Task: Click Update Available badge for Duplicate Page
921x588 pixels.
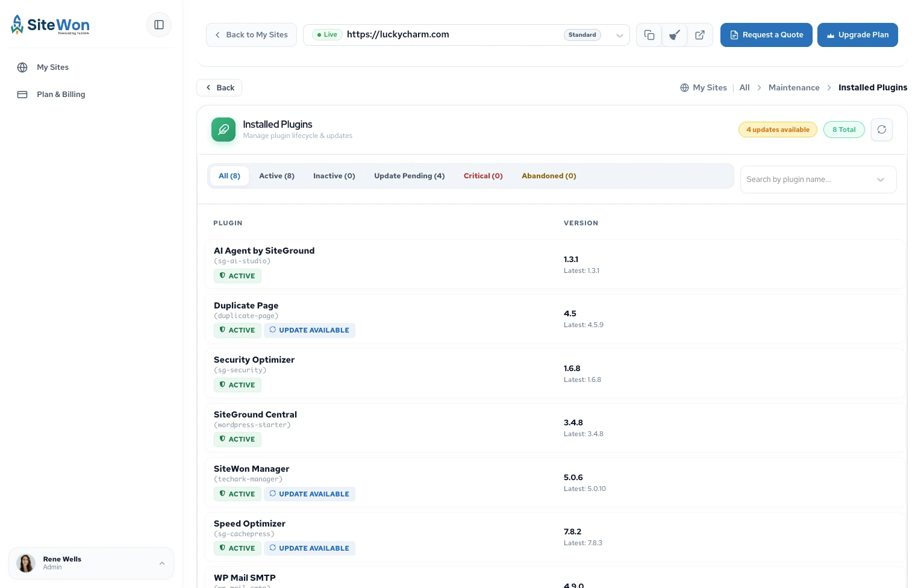Action: pos(310,330)
